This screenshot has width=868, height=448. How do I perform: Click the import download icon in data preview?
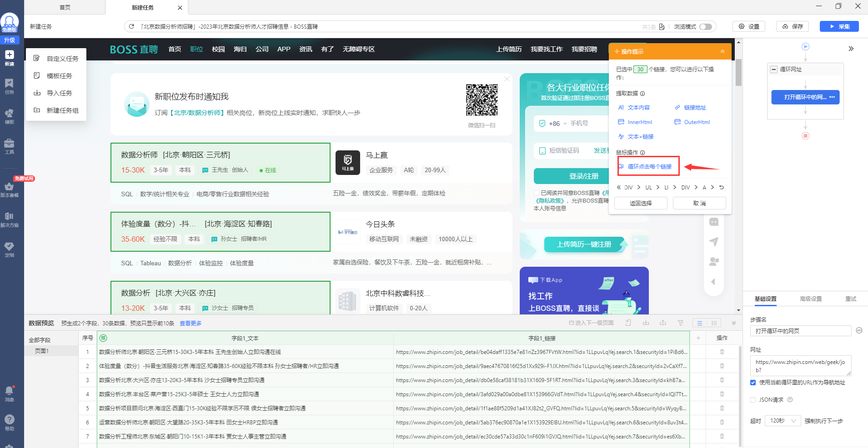[x=646, y=323]
